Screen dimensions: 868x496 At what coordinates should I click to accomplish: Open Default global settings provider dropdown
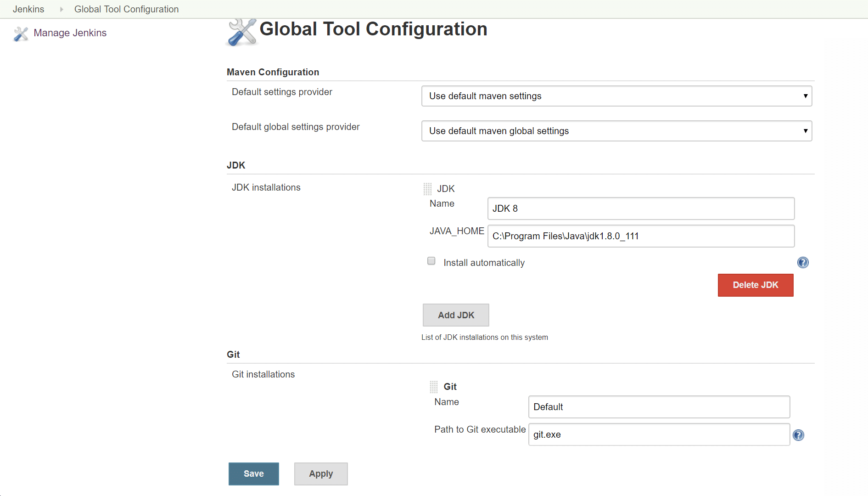coord(616,131)
